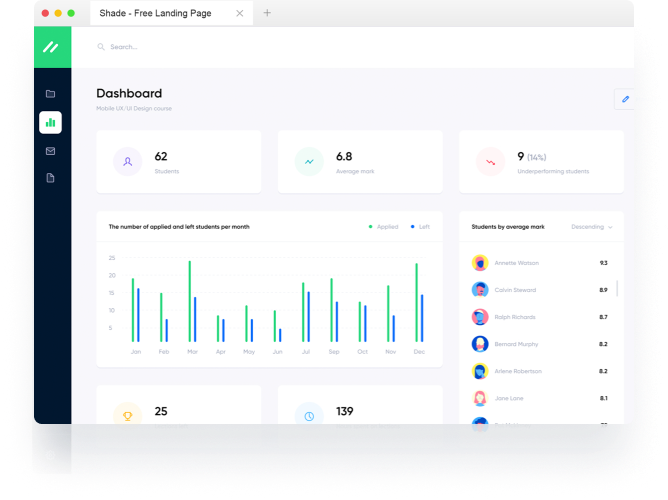This screenshot has width=668, height=500.
Task: Click Annette Watson's avatar
Action: [x=480, y=263]
